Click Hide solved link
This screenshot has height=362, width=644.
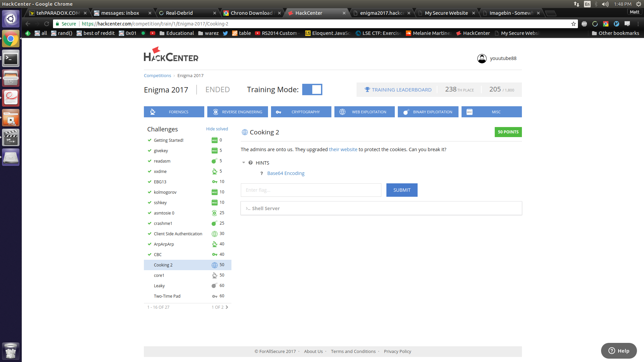click(x=217, y=129)
